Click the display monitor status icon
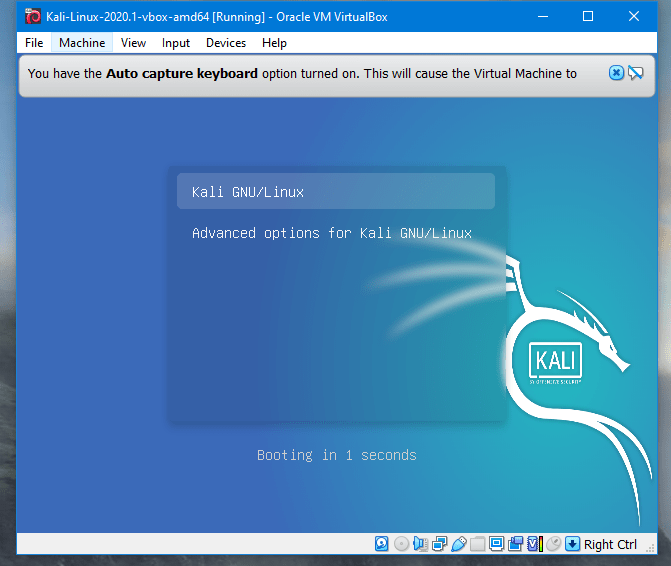Screen dimensions: 671x566 click(x=496, y=544)
